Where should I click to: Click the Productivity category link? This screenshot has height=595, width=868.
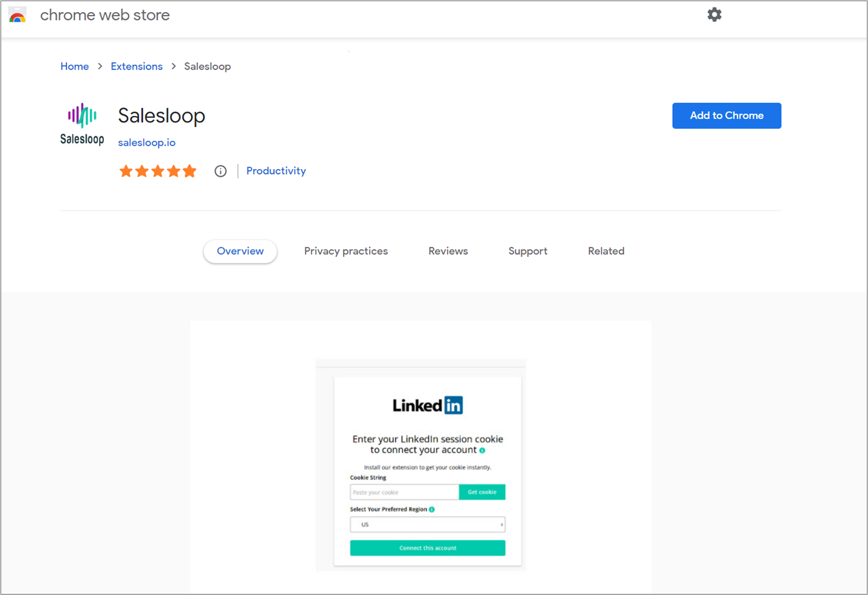(x=275, y=171)
